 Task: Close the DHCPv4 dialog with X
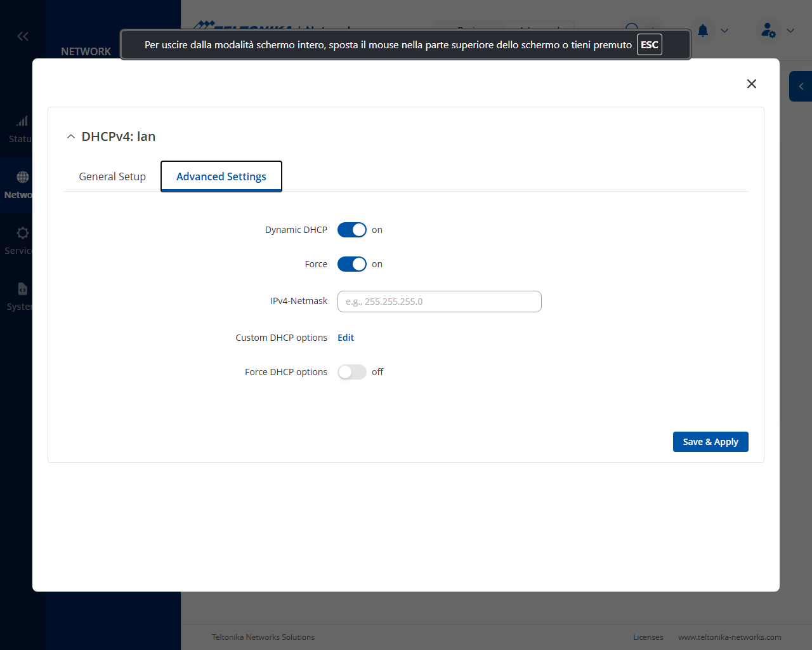(752, 84)
